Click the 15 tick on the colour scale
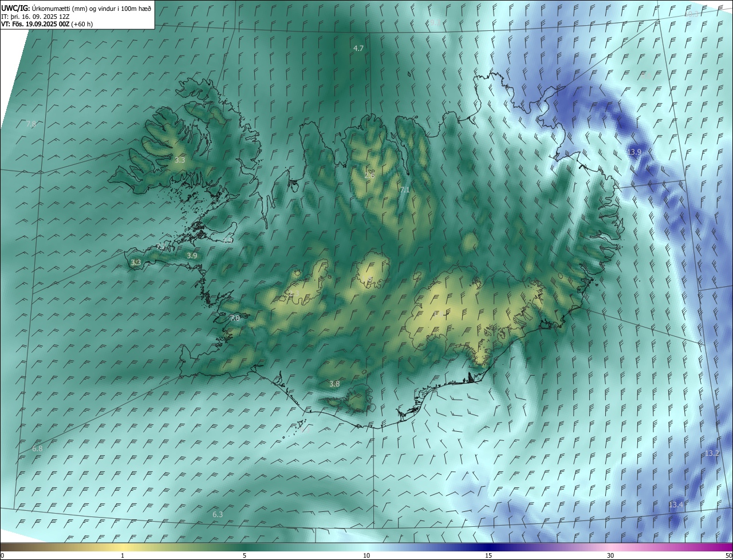This screenshot has width=733, height=560. click(488, 555)
